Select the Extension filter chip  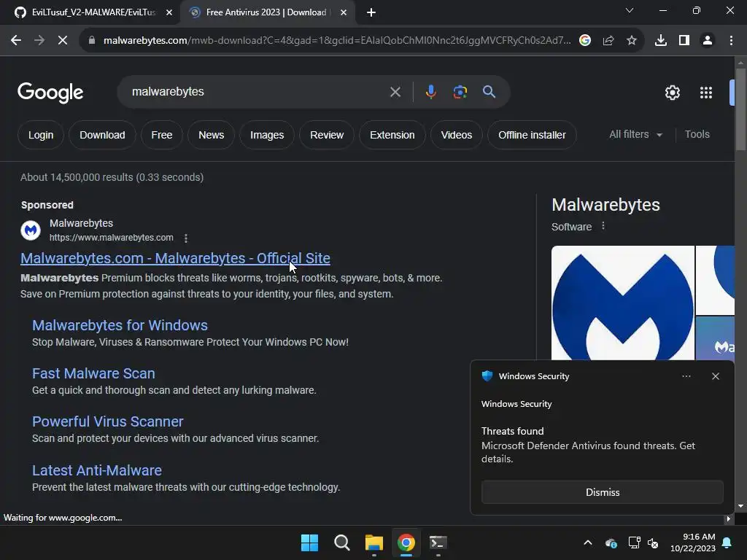pos(392,135)
